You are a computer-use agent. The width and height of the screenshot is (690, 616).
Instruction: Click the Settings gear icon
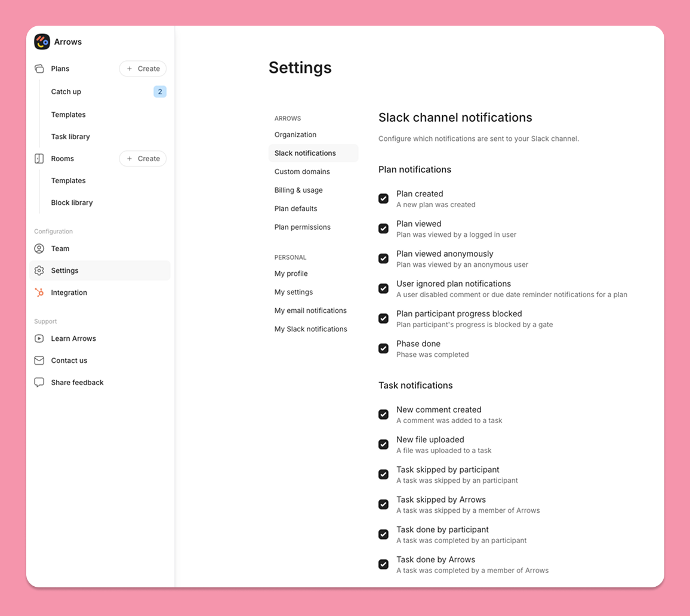click(x=39, y=270)
